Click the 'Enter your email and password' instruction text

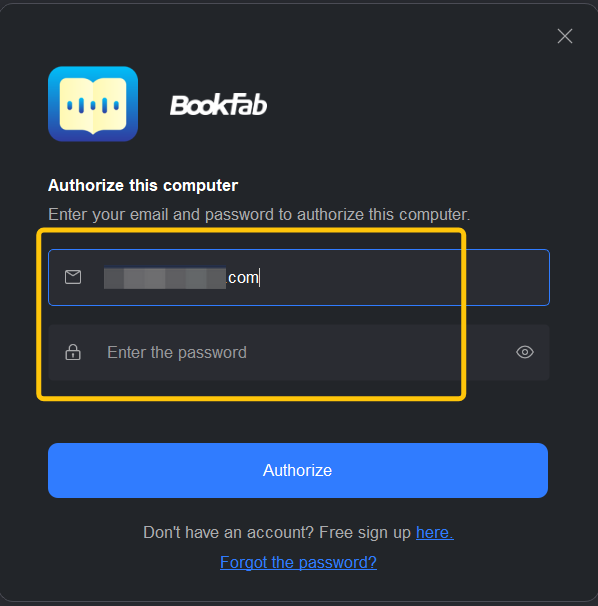259,214
